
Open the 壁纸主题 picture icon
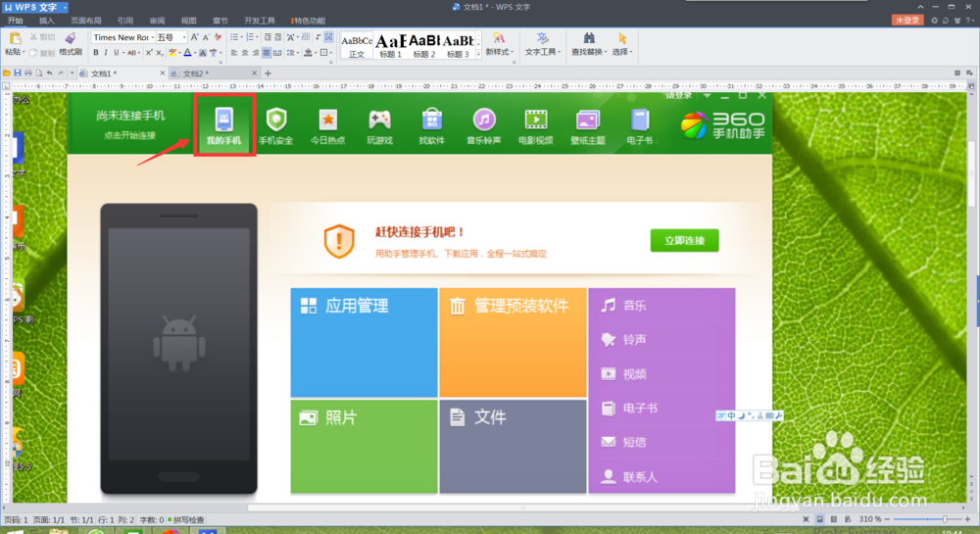pos(587,120)
